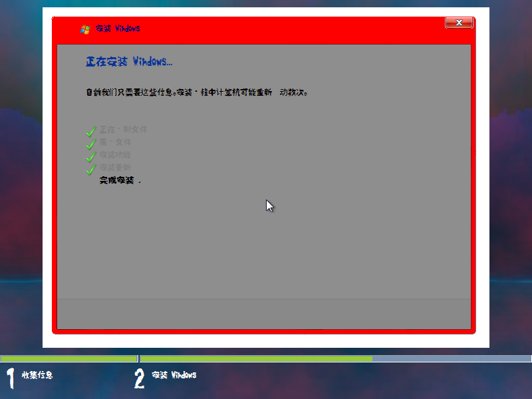Click the green checkmark beside 安装更新 step
Screen dimensions: 532x399
pos(91,169)
